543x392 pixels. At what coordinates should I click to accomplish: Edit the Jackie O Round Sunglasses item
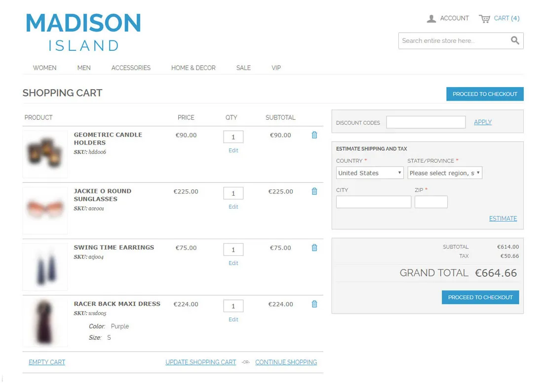233,207
